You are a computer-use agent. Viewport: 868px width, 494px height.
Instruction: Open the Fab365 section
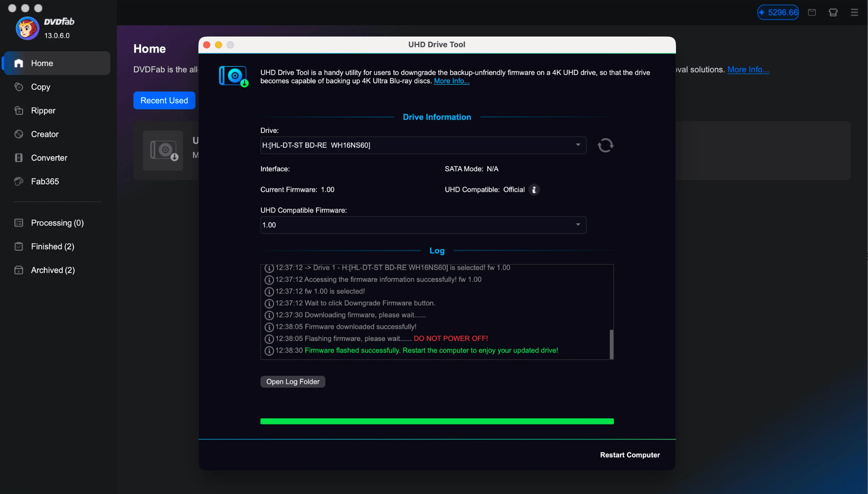tap(57, 181)
